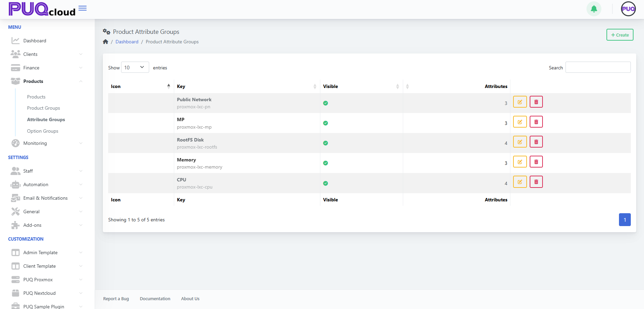Delete the MP attribute group

(x=536, y=122)
